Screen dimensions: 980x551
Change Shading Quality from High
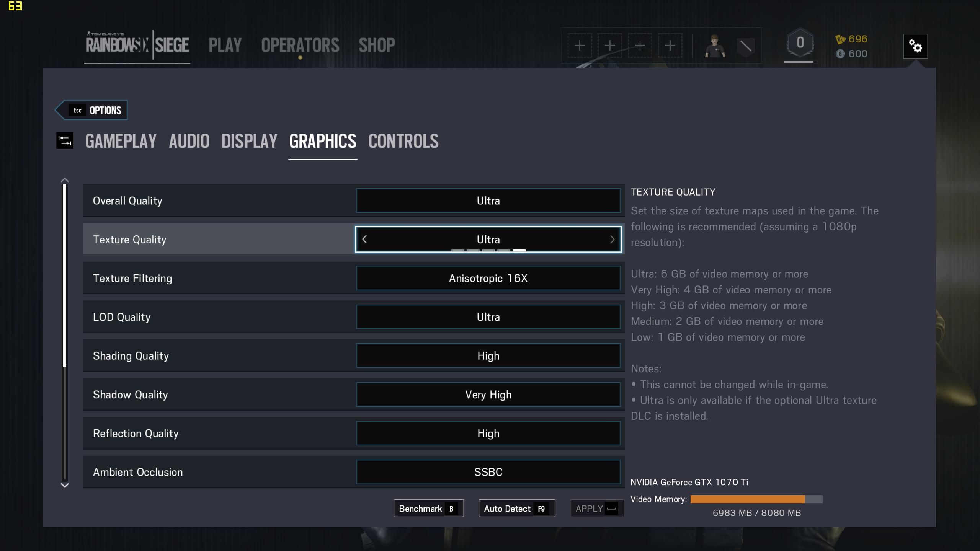(488, 355)
